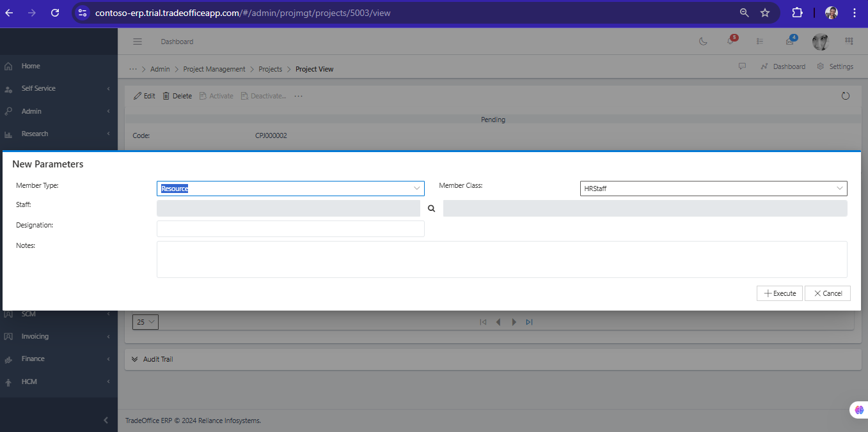The image size is (868, 432).
Task: Open the apps grid icon
Action: coord(849,42)
